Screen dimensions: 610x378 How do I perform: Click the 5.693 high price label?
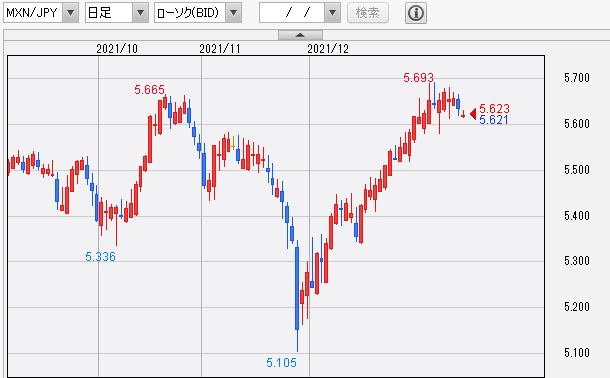(x=418, y=78)
